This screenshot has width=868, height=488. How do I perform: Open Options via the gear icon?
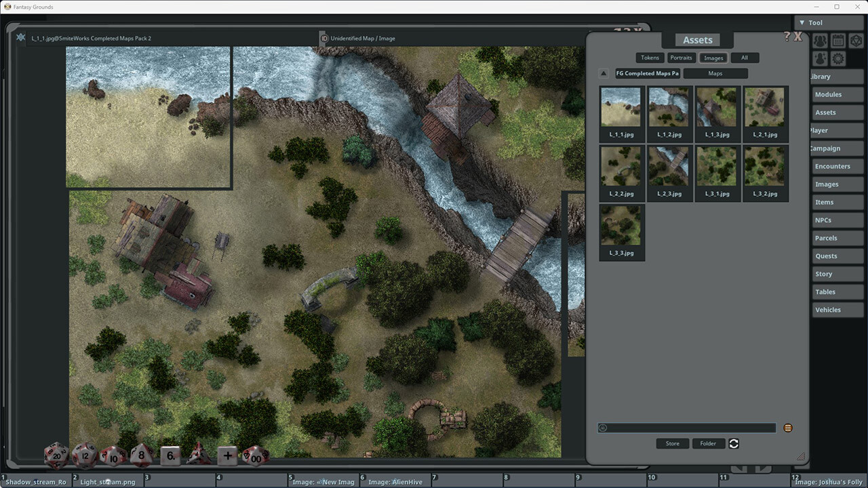[x=838, y=58]
